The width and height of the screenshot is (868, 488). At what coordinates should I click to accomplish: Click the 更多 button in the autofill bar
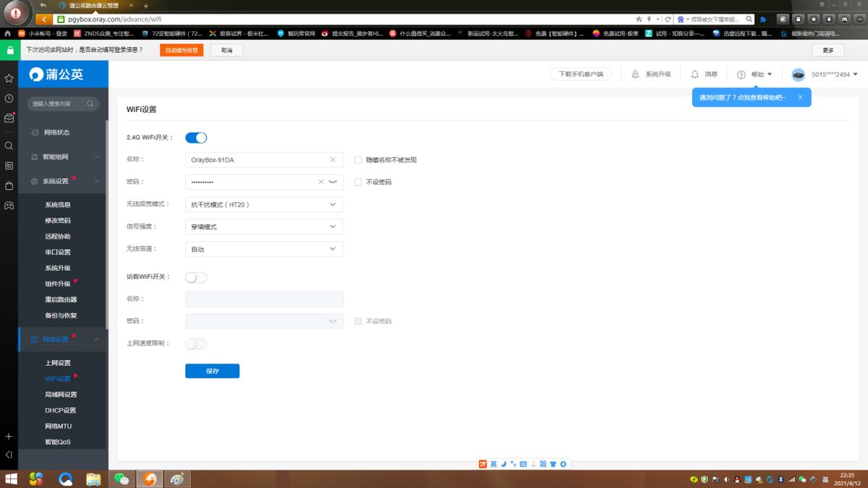pyautogui.click(x=828, y=50)
